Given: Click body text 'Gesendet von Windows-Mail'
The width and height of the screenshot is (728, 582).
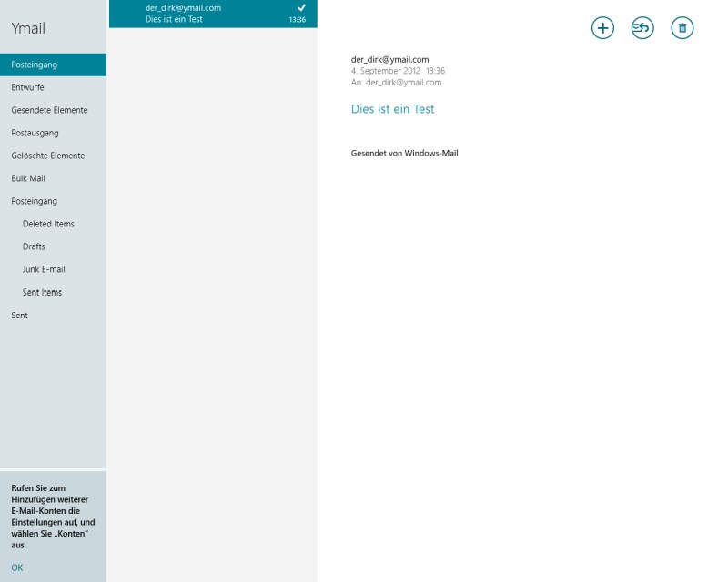Looking at the screenshot, I should pyautogui.click(x=404, y=153).
